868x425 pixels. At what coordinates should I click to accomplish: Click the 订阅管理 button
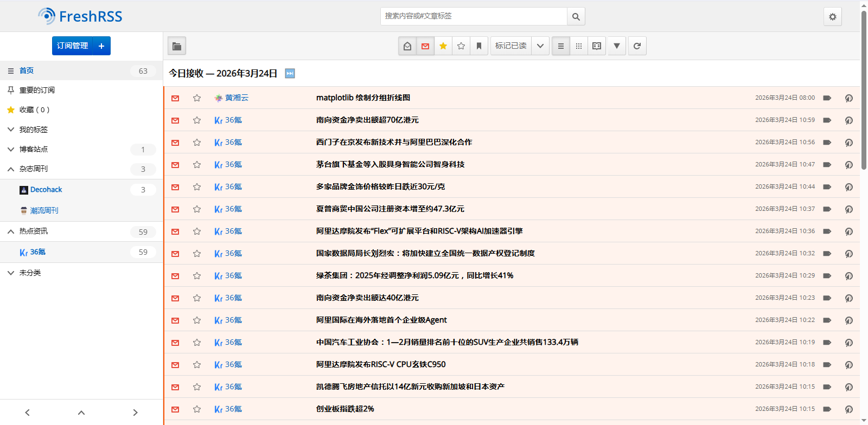[x=73, y=46]
